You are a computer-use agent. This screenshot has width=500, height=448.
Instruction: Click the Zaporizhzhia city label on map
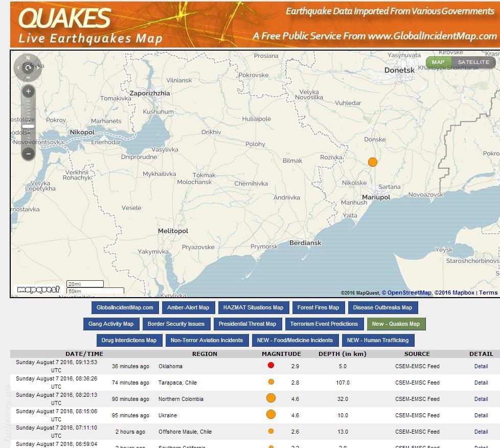[150, 93]
